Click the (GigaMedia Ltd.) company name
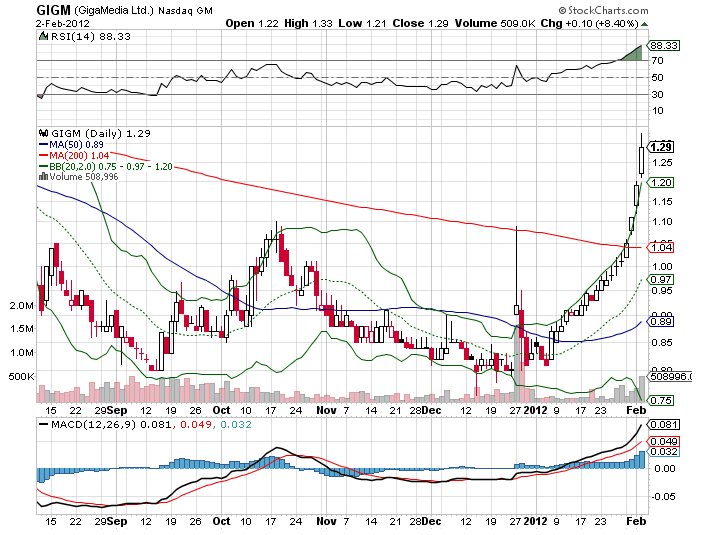 pyautogui.click(x=114, y=10)
